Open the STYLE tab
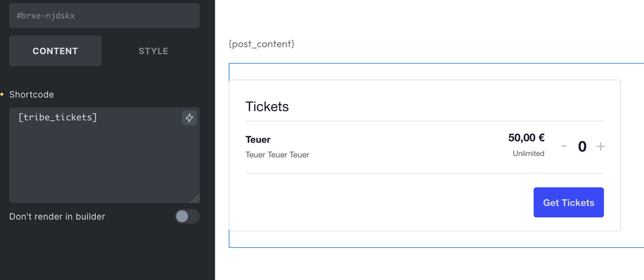Image resolution: width=644 pixels, height=280 pixels. [x=153, y=51]
